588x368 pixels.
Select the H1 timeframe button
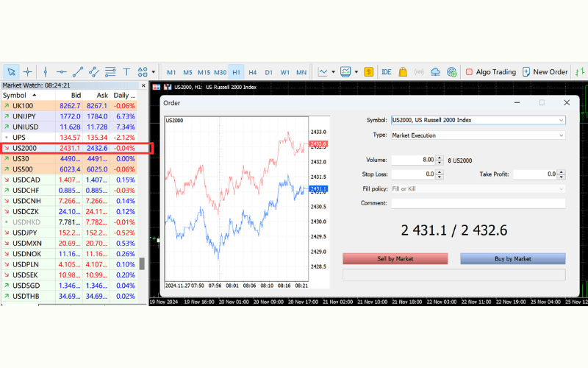(236, 72)
